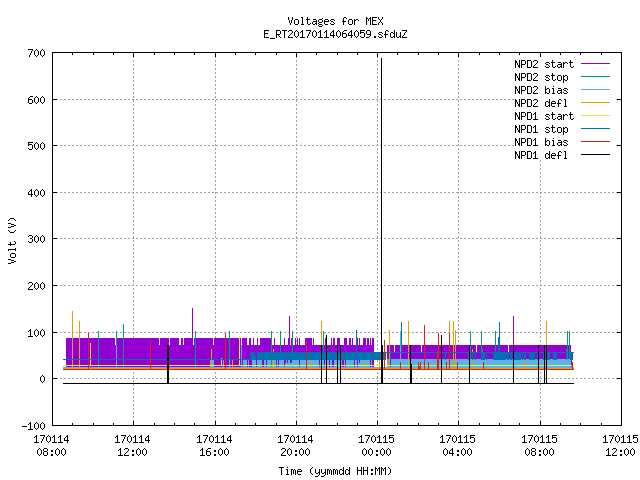Viewport: 640px width, 480px height.
Task: Select the 'NPD1 bias' legend label
Action: (x=541, y=142)
